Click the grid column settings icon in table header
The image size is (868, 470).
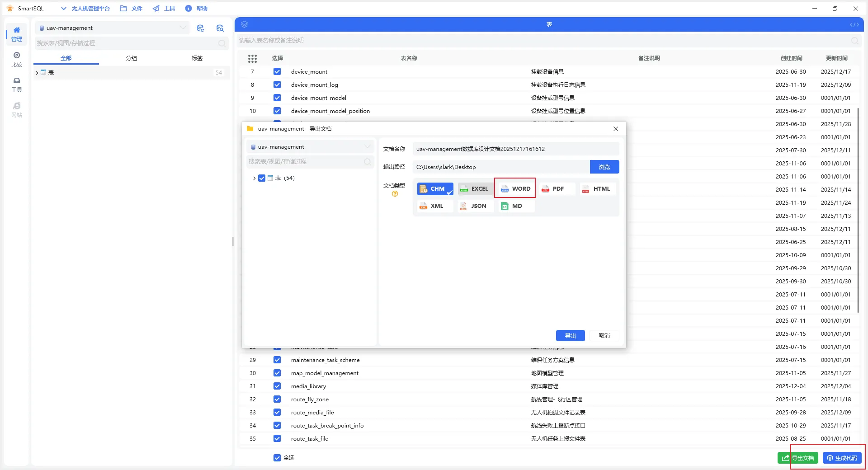(x=252, y=58)
